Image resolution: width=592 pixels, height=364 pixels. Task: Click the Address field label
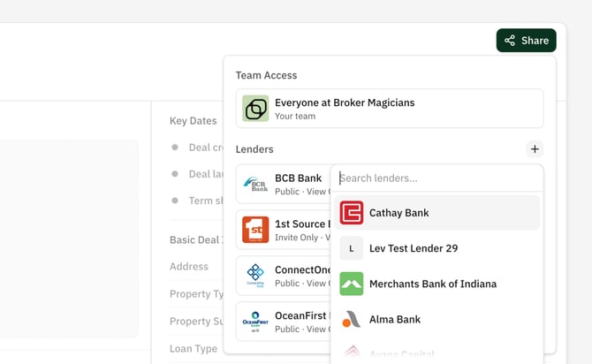coord(189,267)
